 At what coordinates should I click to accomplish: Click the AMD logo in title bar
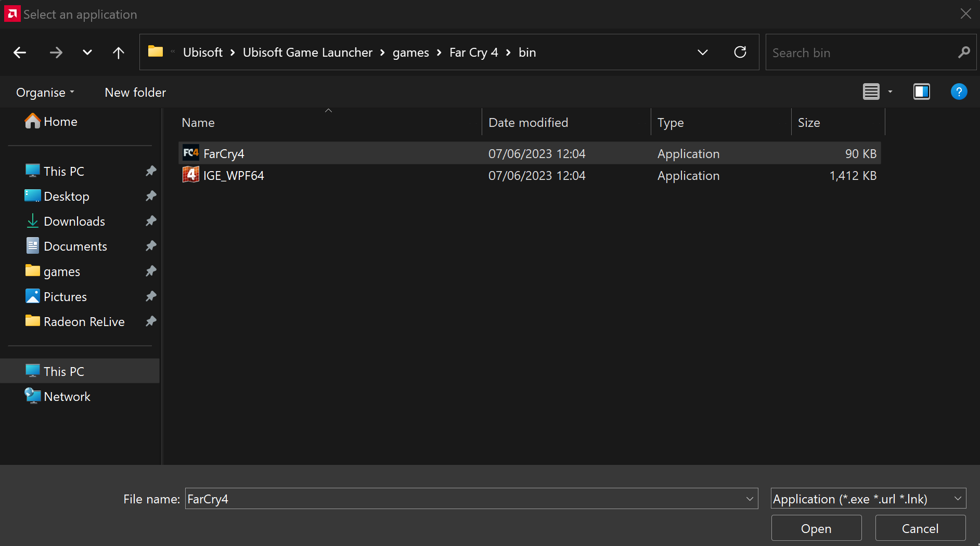pos(12,14)
